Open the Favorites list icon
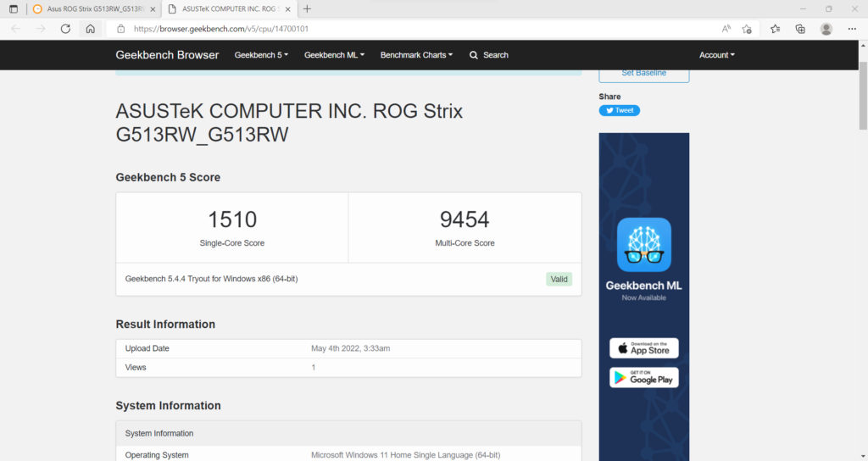 [775, 29]
